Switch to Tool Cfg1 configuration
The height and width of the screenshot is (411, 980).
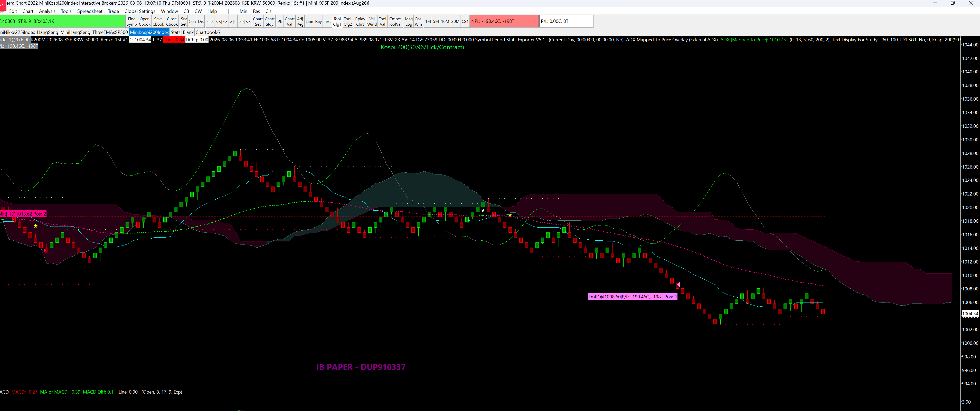pos(337,21)
